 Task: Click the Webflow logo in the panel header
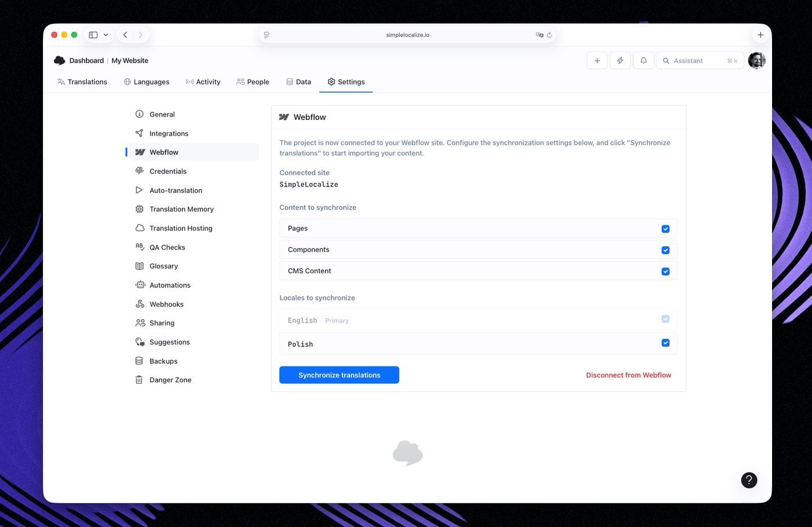[284, 117]
